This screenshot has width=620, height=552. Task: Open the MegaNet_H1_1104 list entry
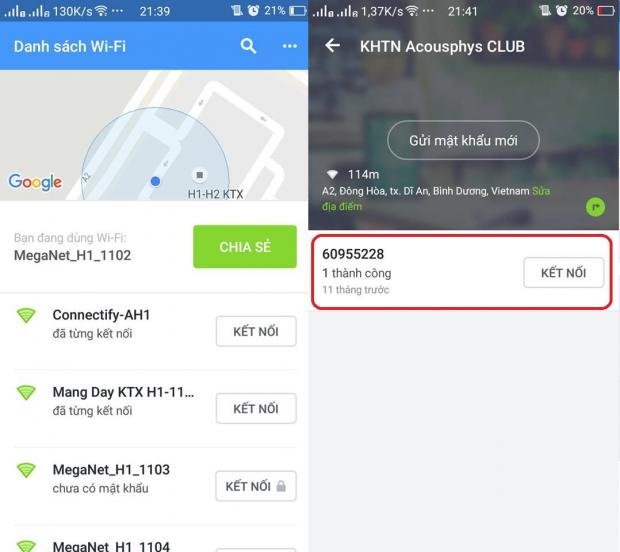click(155, 544)
